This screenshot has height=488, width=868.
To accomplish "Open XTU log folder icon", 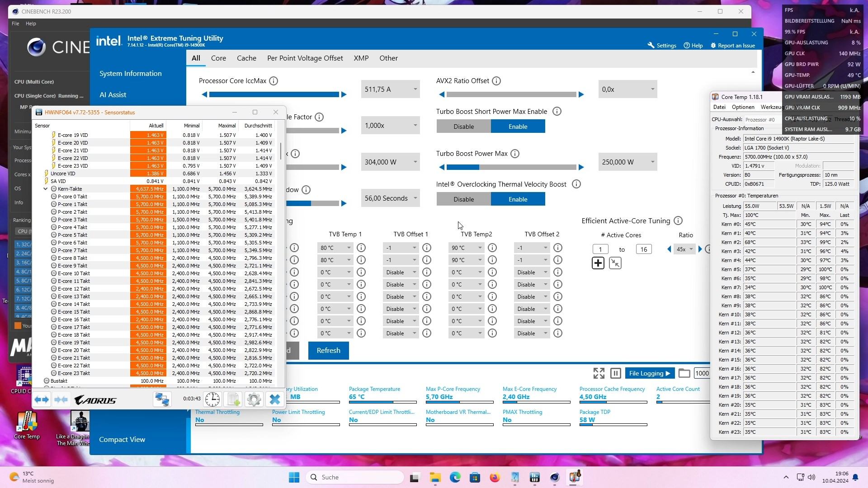I will point(684,373).
